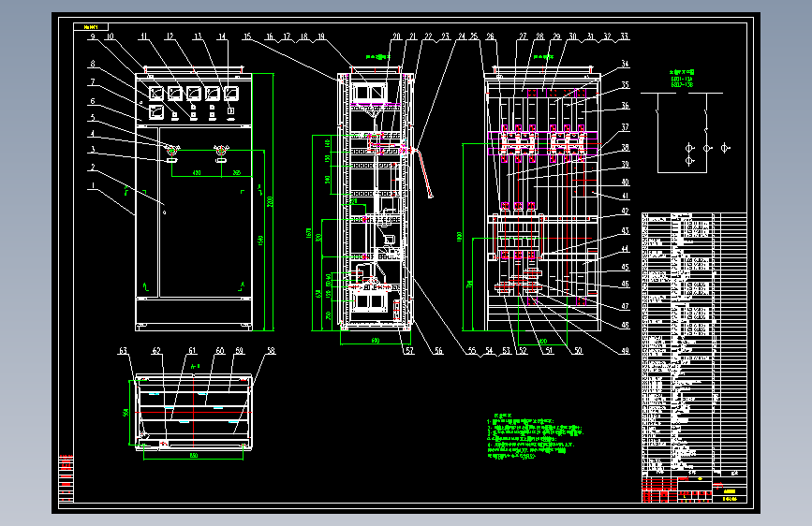
Task: Click callout number 58 label
Action: (271, 350)
